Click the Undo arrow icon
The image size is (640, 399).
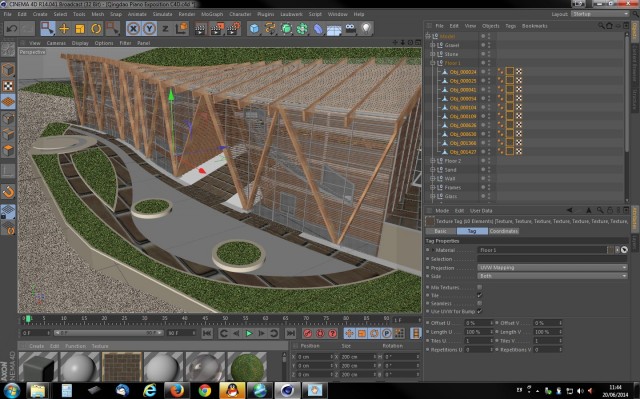click(12, 29)
